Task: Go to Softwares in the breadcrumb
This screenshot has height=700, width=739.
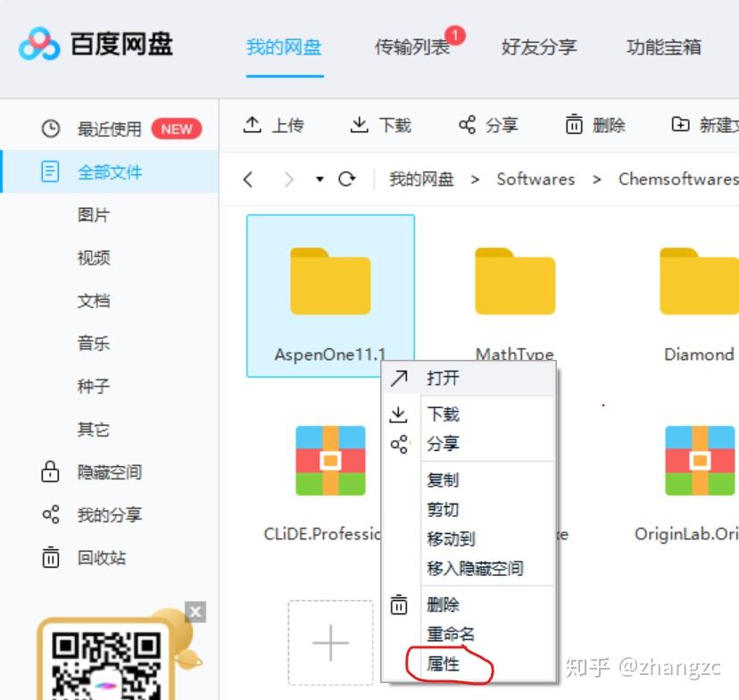Action: pyautogui.click(x=536, y=179)
